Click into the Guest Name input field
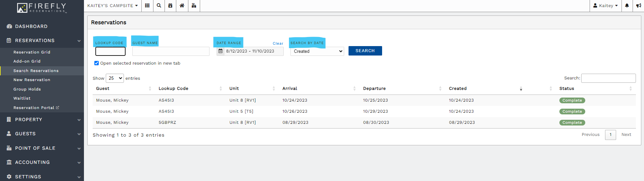 coord(171,51)
